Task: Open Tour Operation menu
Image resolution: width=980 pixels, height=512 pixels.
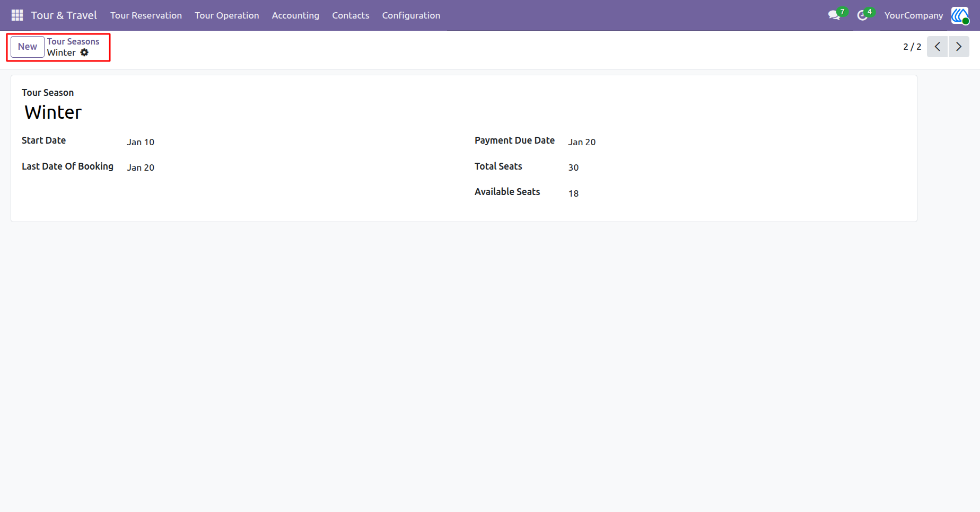Action: [x=227, y=15]
